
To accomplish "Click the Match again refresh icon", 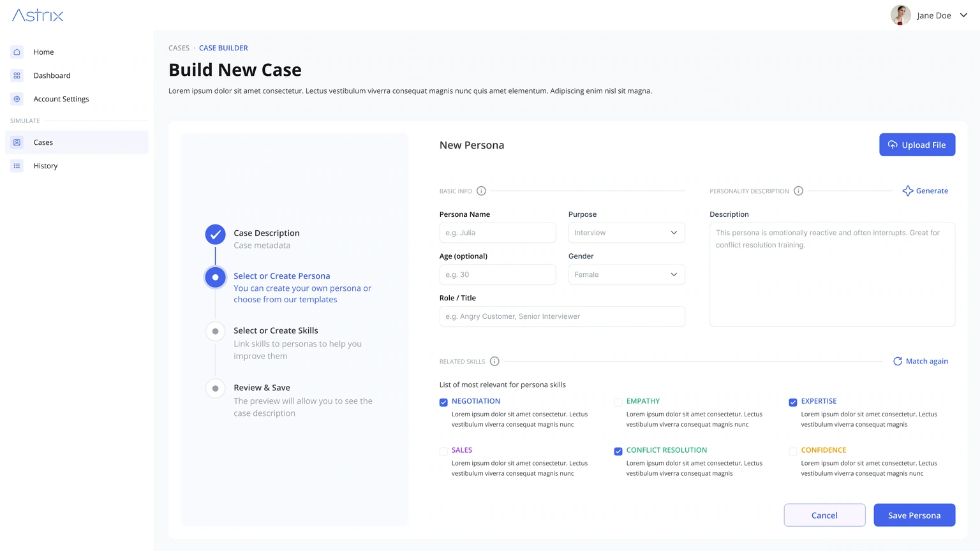I will click(x=898, y=361).
